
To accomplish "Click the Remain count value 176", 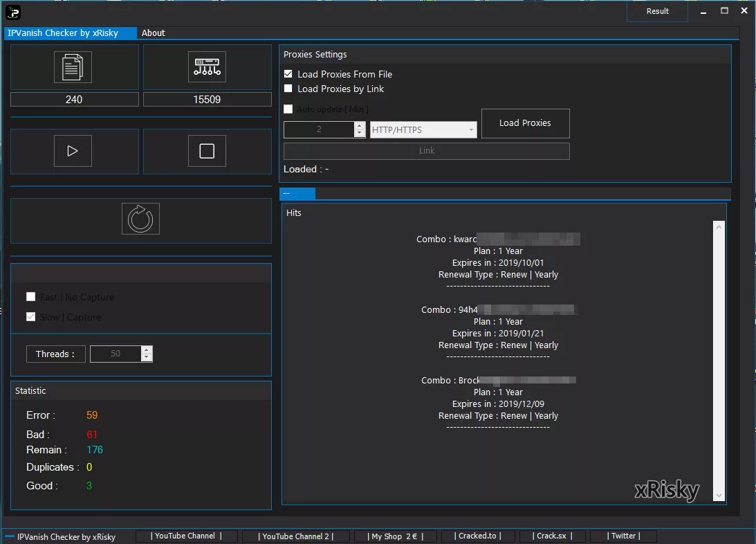I will [x=95, y=450].
